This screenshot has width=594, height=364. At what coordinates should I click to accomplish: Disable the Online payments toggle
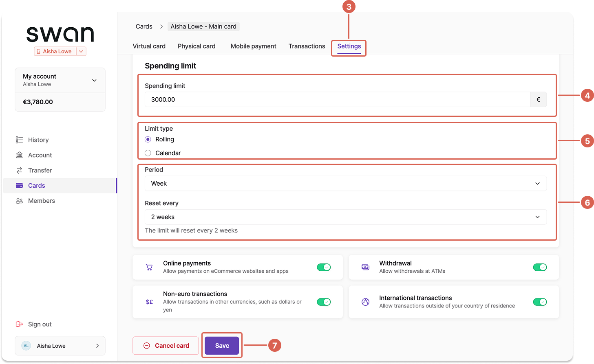[x=324, y=267]
